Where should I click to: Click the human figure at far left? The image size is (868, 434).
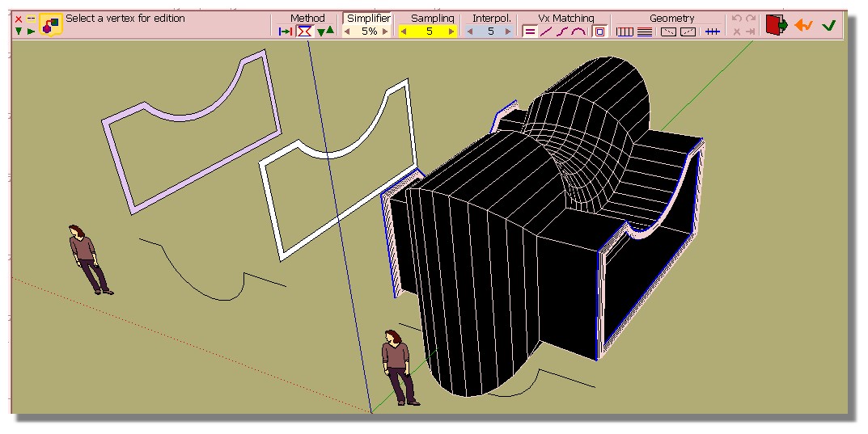click(90, 260)
